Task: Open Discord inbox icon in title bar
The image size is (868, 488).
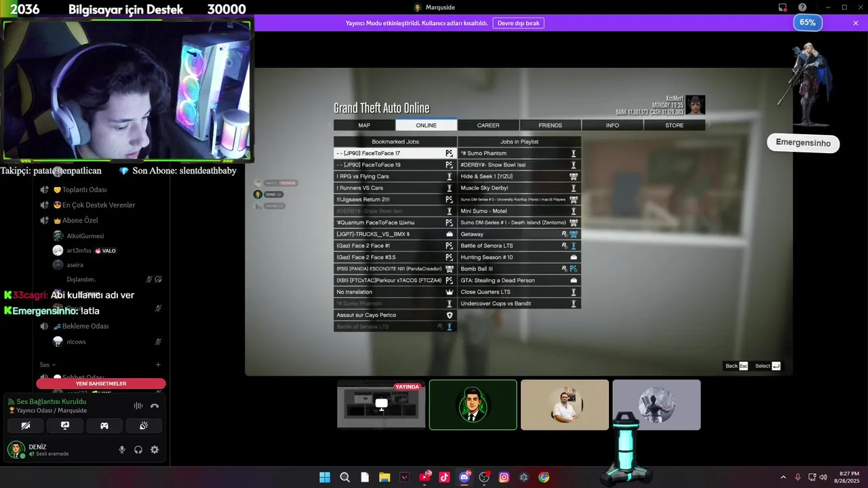Action: click(783, 7)
